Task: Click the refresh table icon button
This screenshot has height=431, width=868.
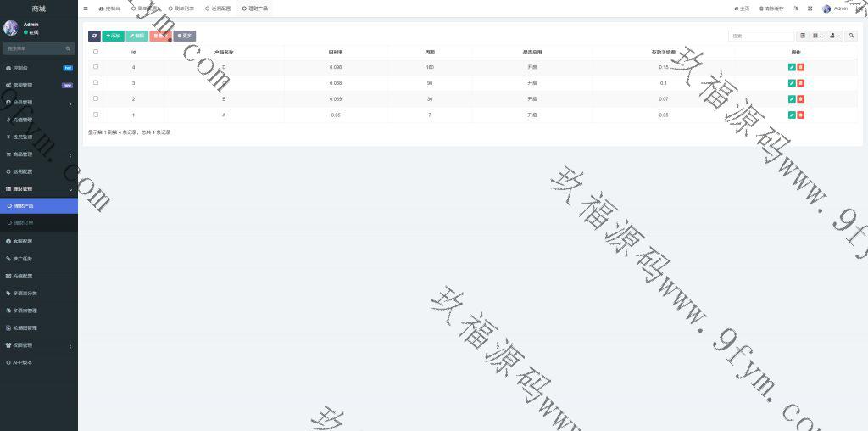Action: [94, 36]
